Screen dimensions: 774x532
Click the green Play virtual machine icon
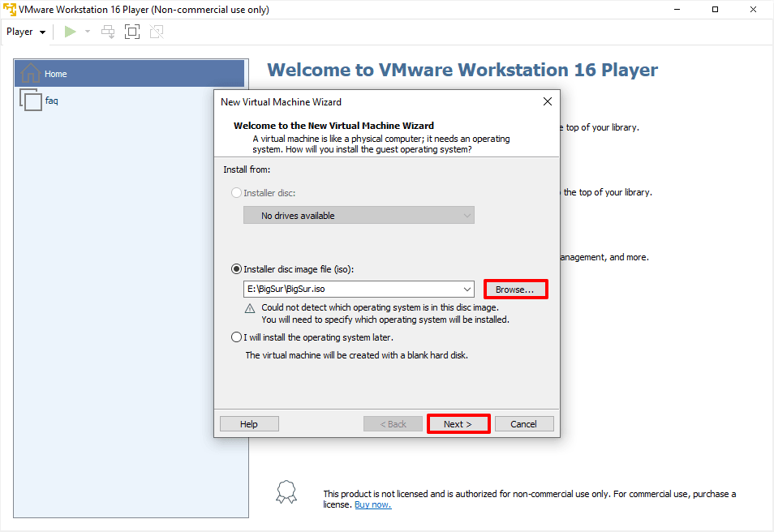click(x=71, y=32)
